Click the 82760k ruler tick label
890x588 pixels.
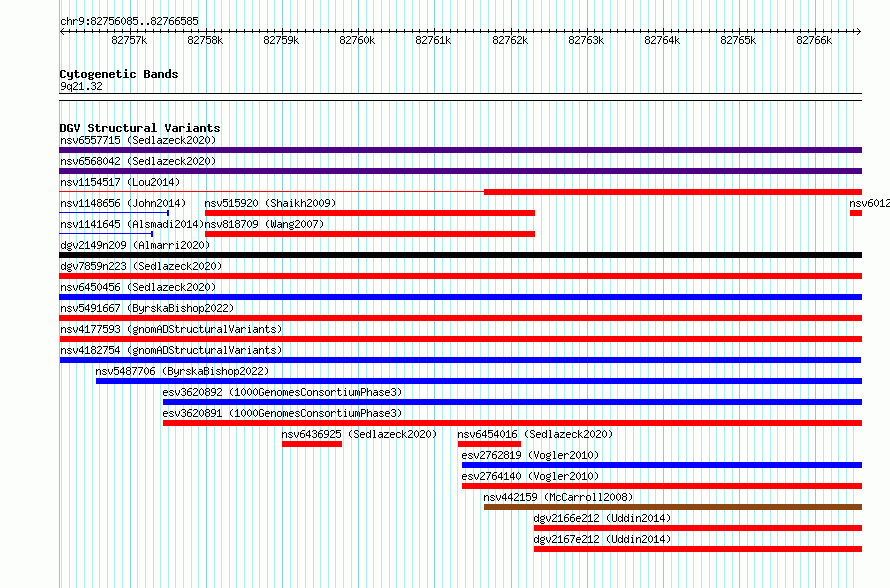coord(357,40)
